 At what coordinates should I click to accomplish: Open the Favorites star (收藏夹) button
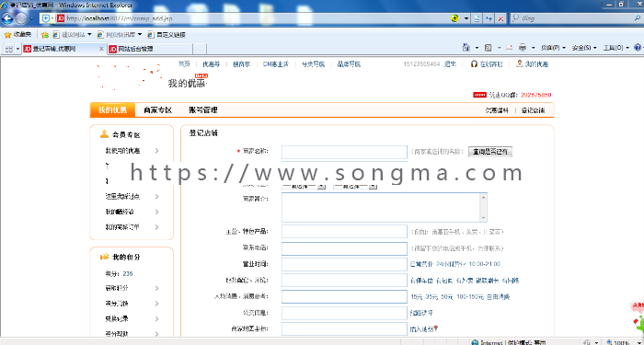click(x=17, y=35)
